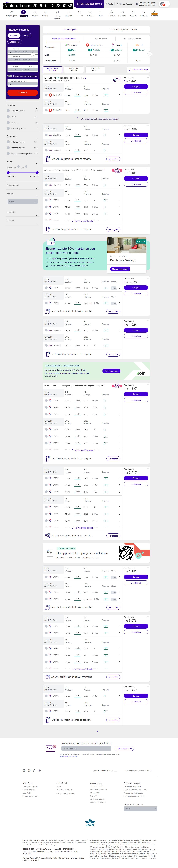Viewport: 178px width, 868px height.
Task: Select the Cruzeiros ship icon
Action: pyautogui.click(x=122, y=12)
